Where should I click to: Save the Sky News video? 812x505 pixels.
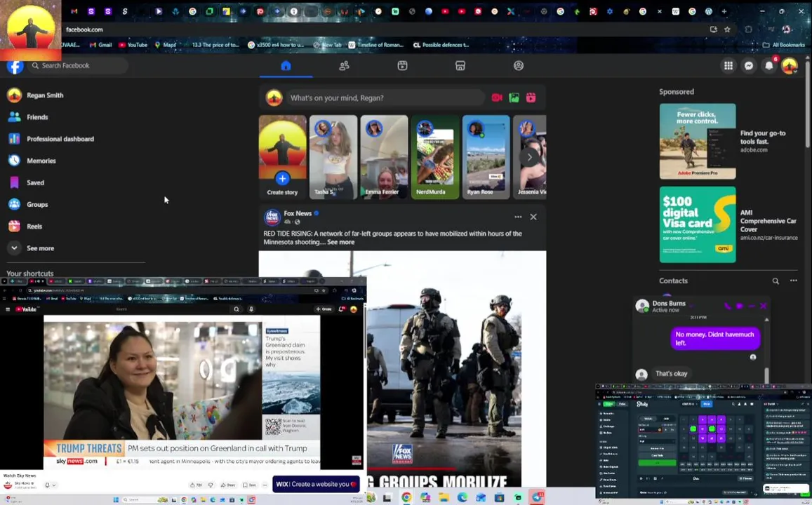[x=250, y=485]
